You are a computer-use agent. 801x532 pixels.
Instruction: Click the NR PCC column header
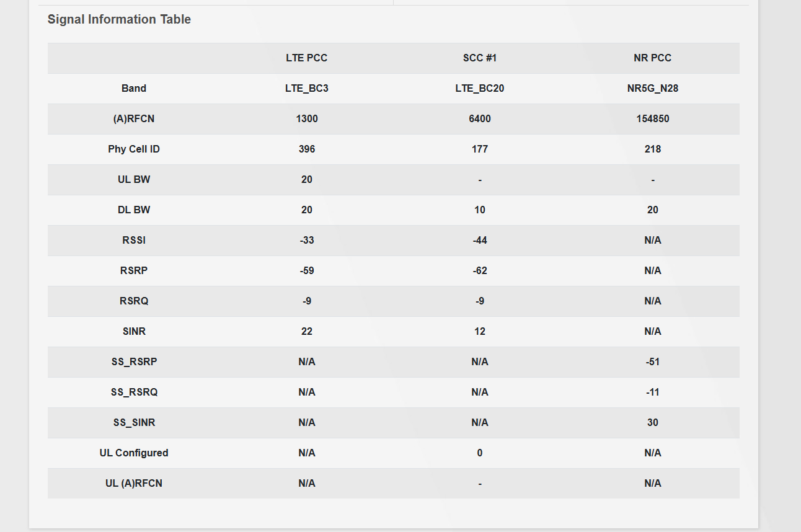652,58
